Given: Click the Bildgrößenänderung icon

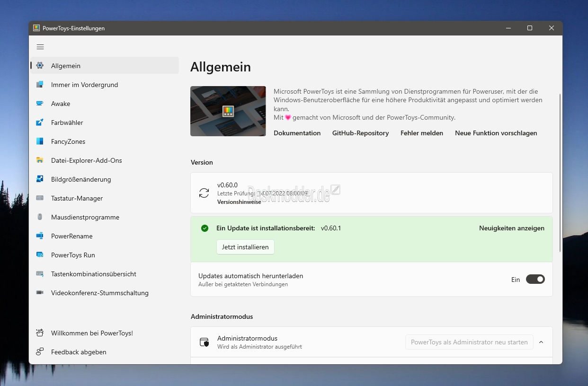Looking at the screenshot, I should click(40, 179).
